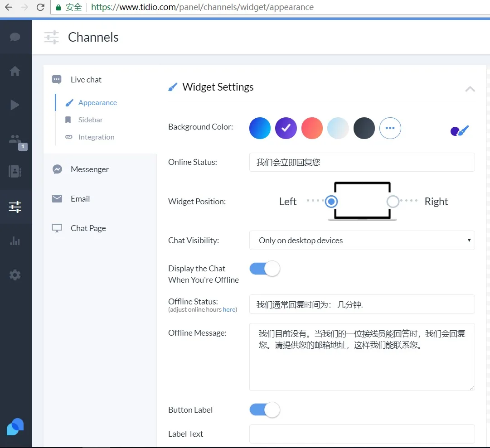Open the Messenger channel
This screenshot has height=448, width=490.
(90, 169)
